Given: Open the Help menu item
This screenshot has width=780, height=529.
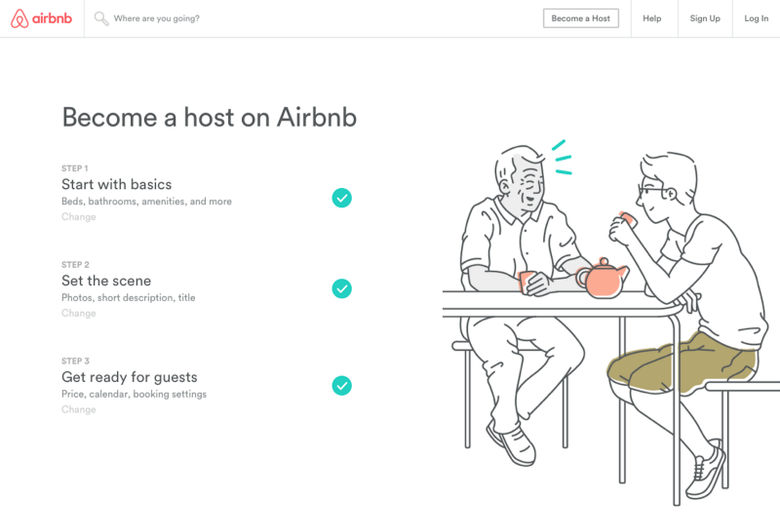Looking at the screenshot, I should tap(652, 18).
